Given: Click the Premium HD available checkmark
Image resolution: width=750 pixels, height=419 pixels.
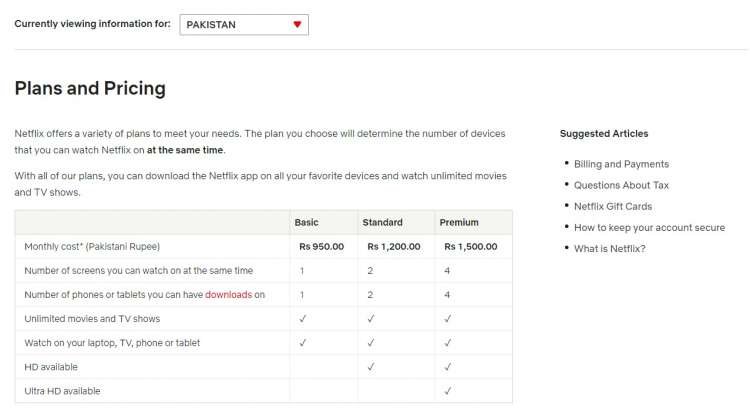Looking at the screenshot, I should point(447,367).
